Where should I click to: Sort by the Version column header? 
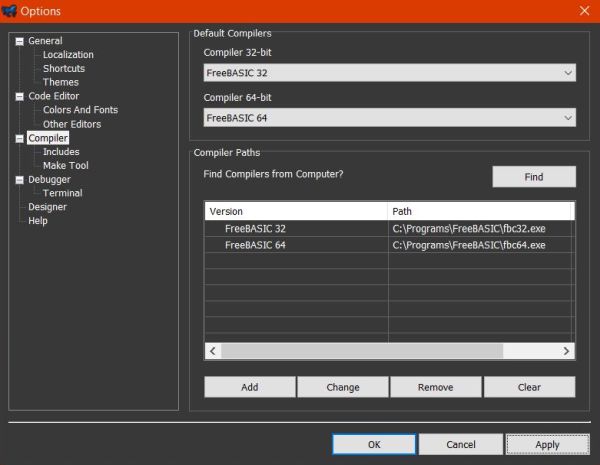pos(296,211)
